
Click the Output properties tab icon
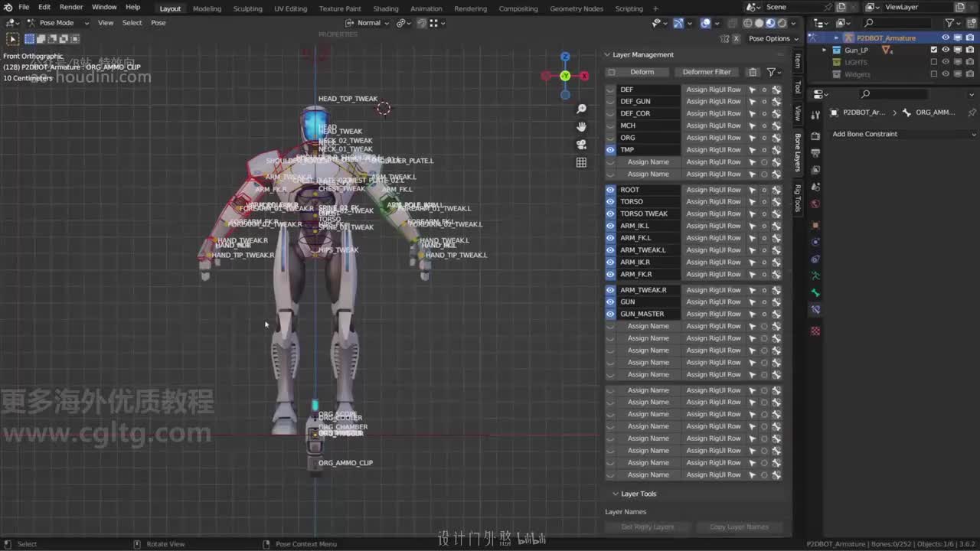click(x=815, y=152)
